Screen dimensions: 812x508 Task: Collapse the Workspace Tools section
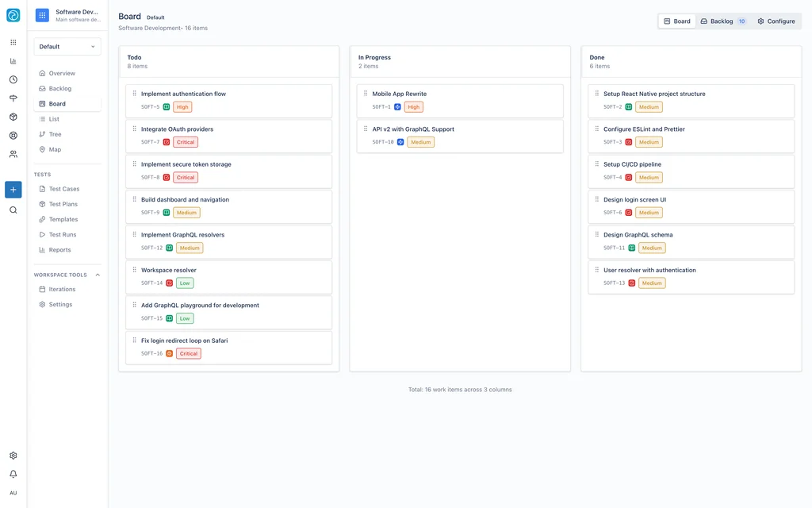tap(98, 275)
